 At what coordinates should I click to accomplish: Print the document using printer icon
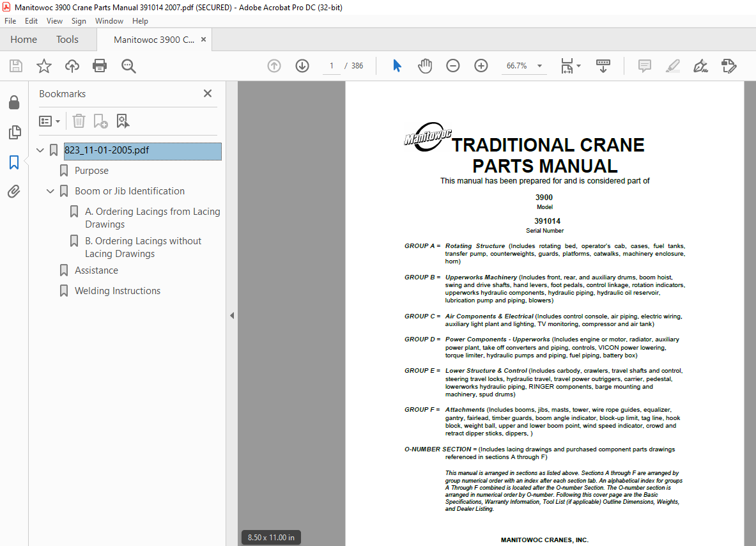100,66
